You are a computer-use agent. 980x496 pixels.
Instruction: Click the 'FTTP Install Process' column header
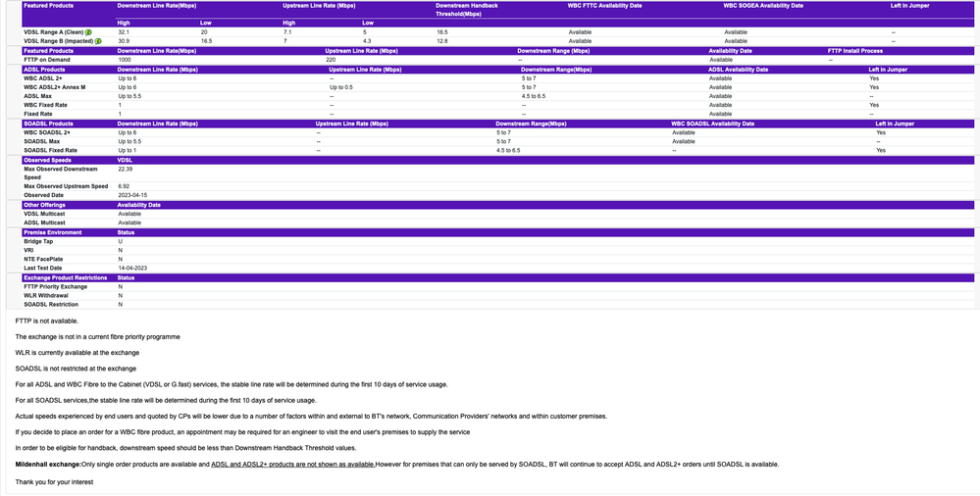point(855,51)
